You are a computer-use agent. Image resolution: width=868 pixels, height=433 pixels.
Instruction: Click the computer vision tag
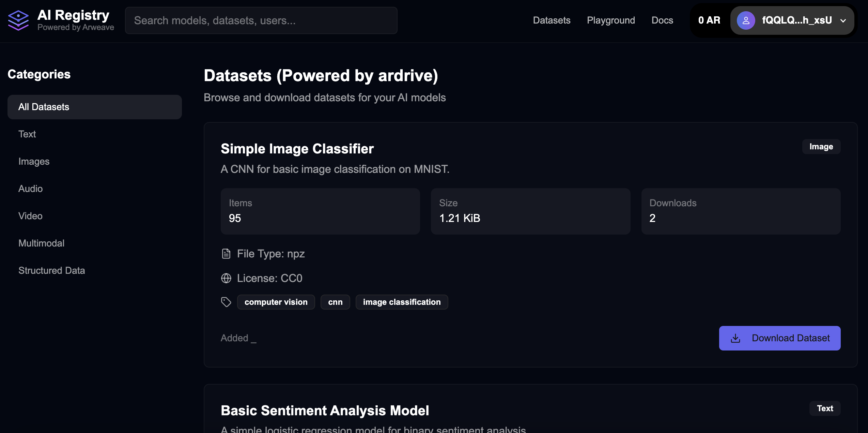[276, 302]
